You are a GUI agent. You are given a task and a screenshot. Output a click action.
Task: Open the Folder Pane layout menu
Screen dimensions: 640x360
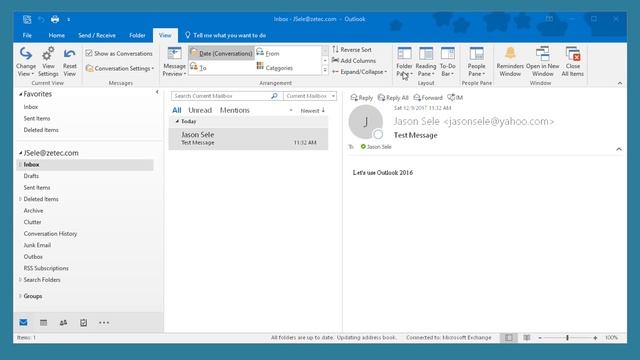[404, 62]
